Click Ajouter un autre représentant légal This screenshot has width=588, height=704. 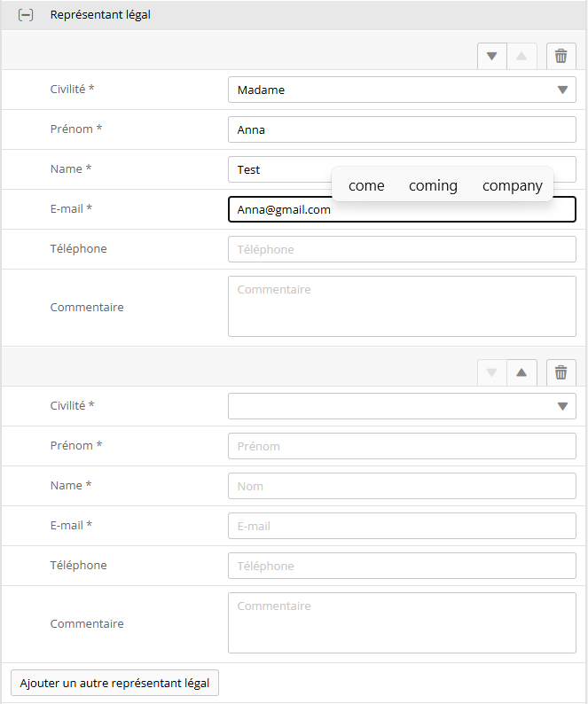114,683
